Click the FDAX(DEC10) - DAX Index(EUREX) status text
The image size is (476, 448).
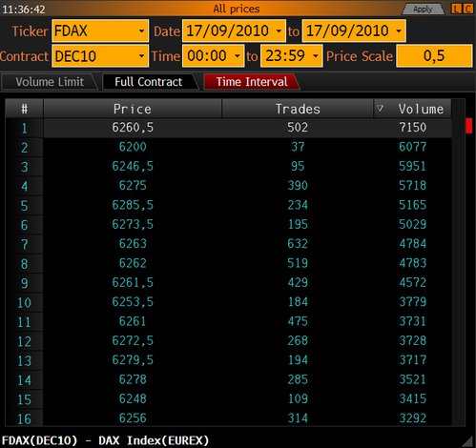point(105,440)
